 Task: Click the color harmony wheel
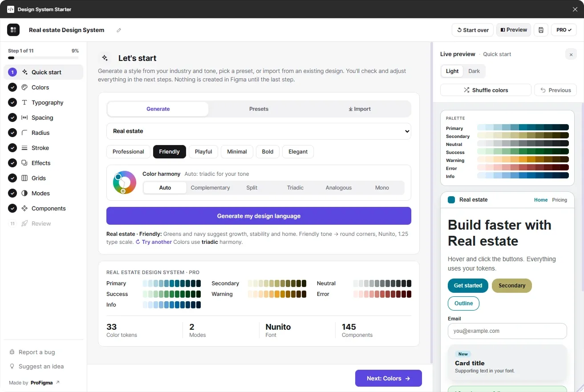pos(125,182)
